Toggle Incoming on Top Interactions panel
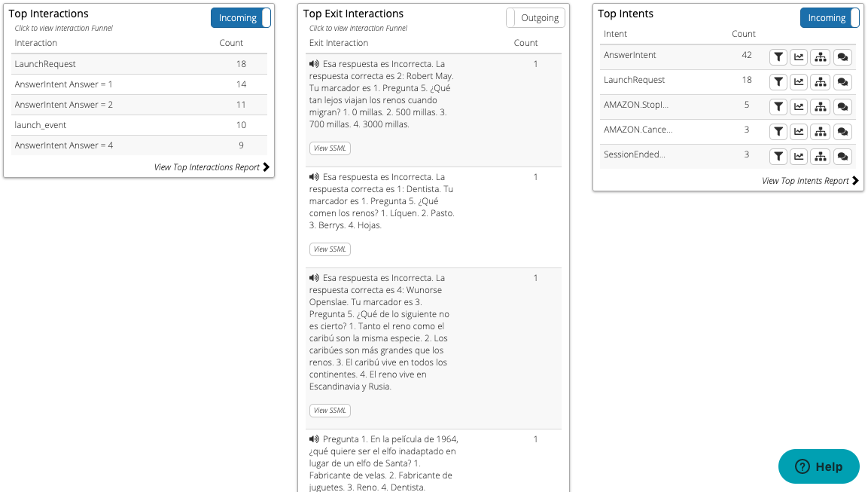This screenshot has height=492, width=868. pos(240,17)
